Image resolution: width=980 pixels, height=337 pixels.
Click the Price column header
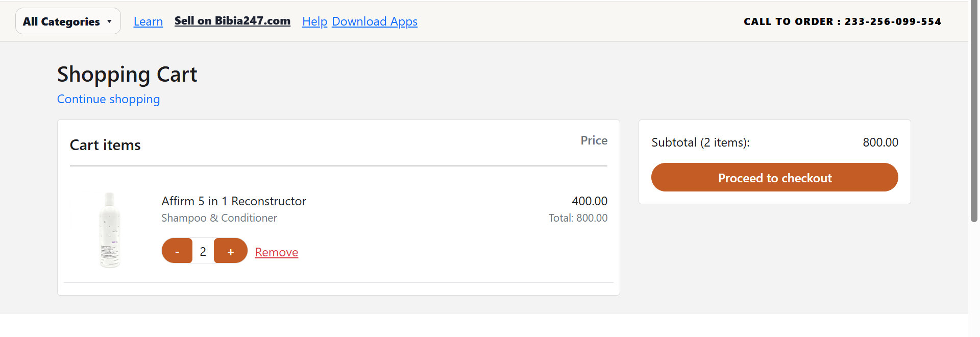(594, 140)
